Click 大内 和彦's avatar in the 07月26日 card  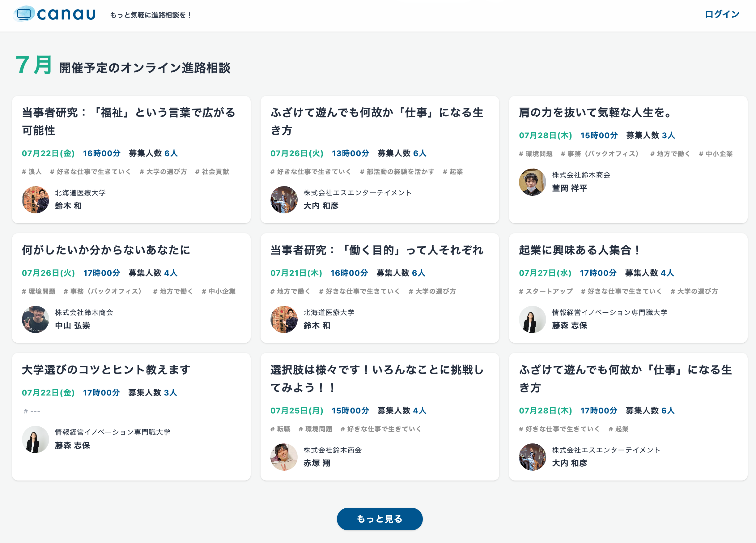pyautogui.click(x=284, y=199)
